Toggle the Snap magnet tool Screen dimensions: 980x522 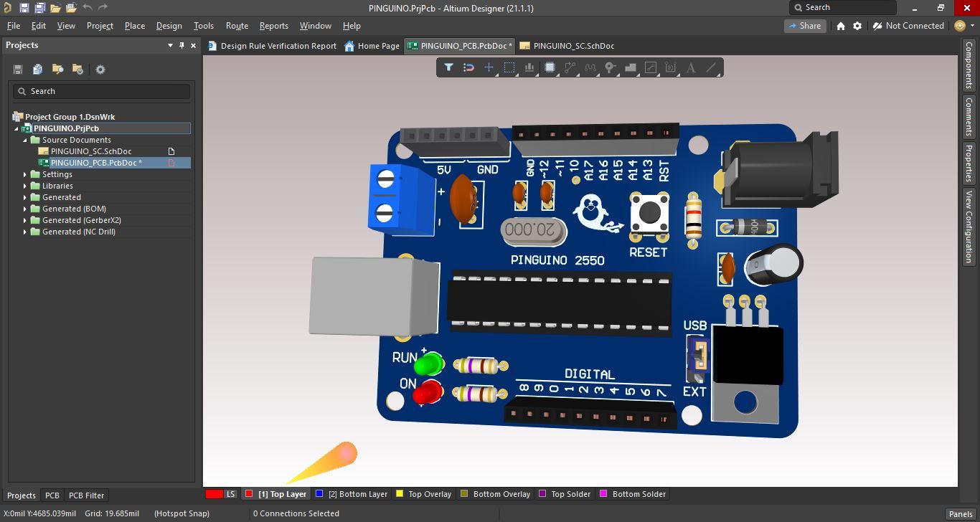tap(468, 67)
